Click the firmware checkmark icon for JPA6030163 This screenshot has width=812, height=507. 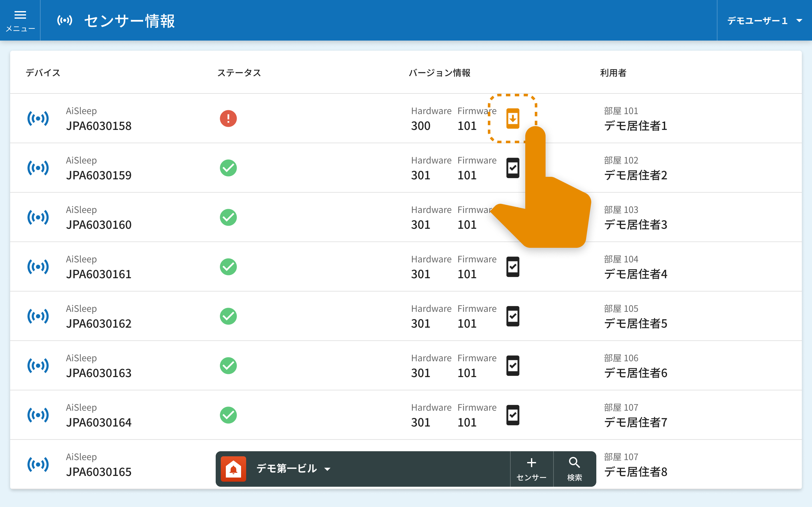[512, 365]
